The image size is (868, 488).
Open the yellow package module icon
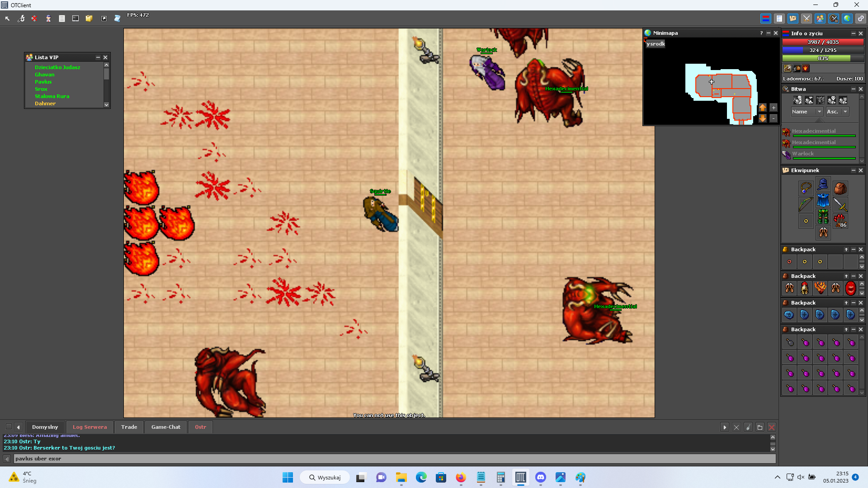click(x=89, y=19)
